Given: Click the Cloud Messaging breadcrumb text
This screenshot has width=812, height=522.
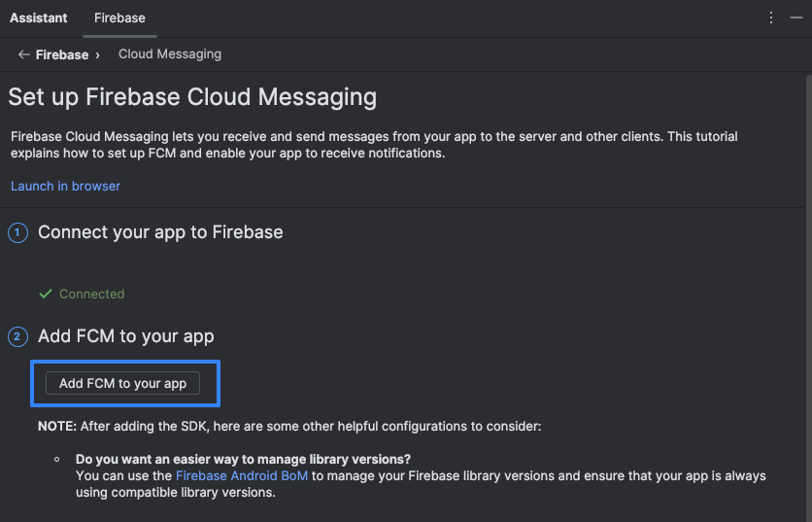Looking at the screenshot, I should tap(170, 53).
